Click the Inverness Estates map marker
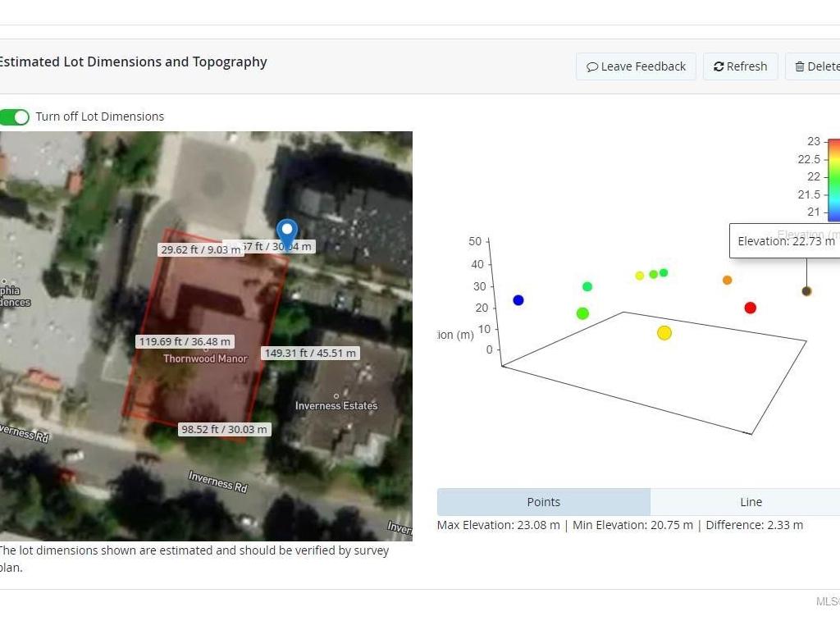 click(x=336, y=396)
